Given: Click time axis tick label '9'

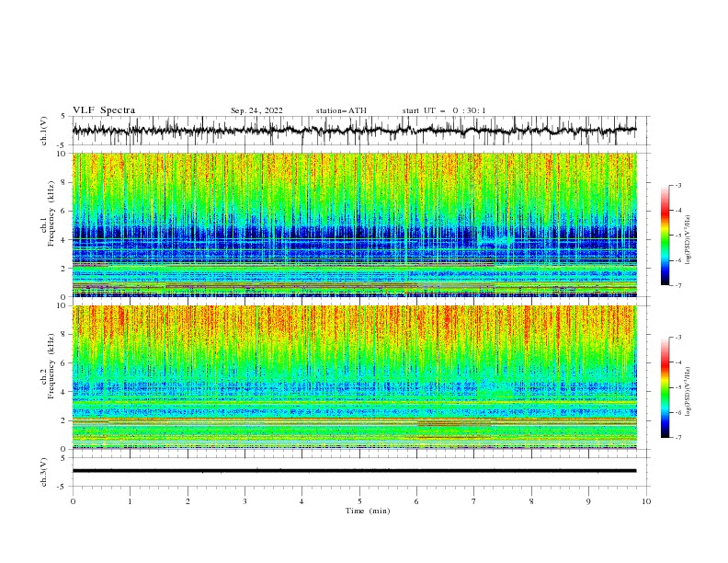Looking at the screenshot, I should [x=588, y=501].
